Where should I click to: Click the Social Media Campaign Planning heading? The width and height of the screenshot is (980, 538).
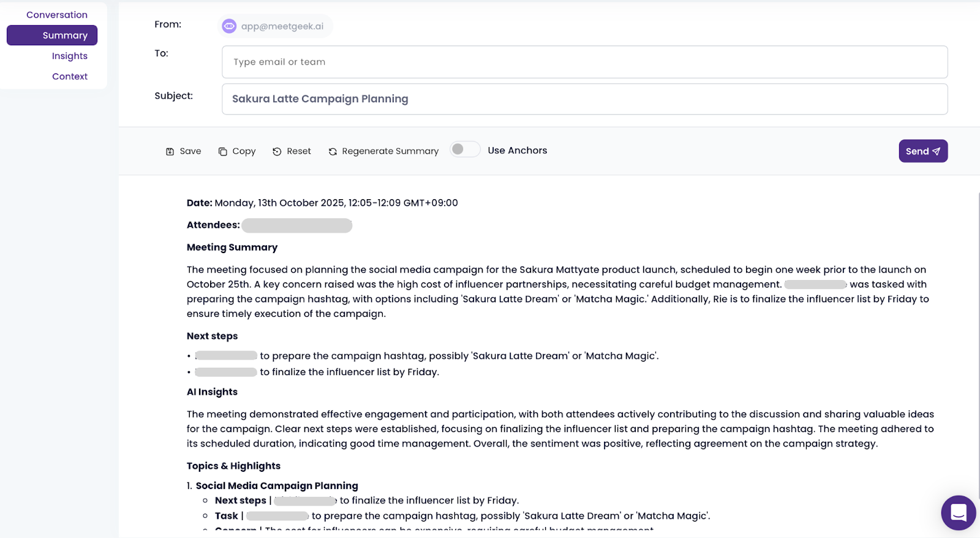point(277,486)
